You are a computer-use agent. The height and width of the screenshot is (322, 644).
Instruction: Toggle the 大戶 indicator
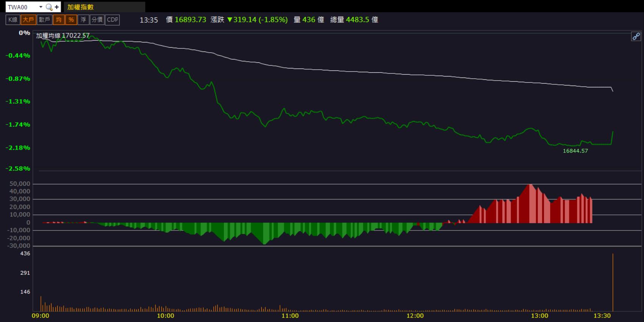[28, 20]
